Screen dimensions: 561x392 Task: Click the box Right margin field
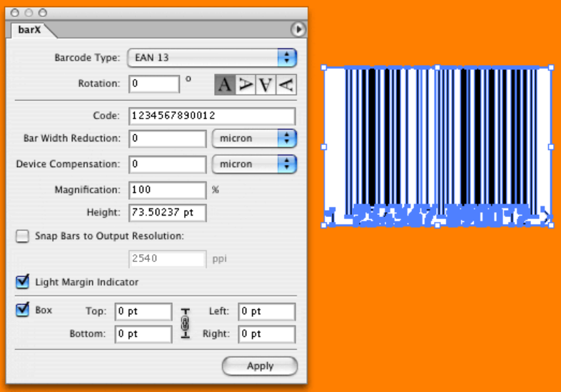(266, 334)
